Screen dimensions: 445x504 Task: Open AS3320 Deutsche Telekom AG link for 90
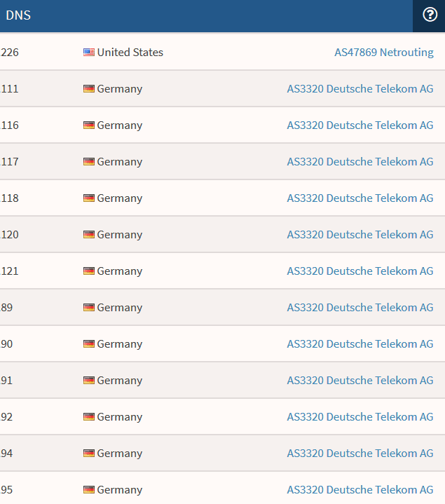click(360, 344)
